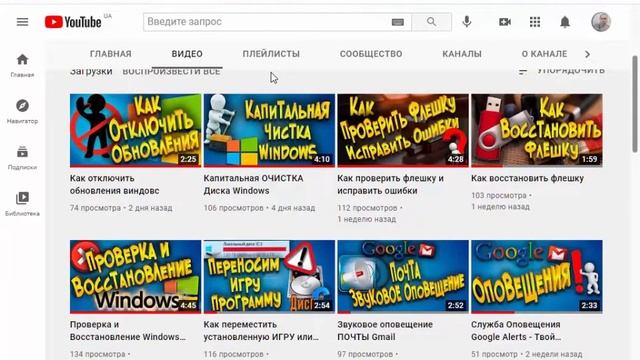Viewport: 640px width, 360px height.
Task: Click title Как проверить флешку и исправить ошибки
Action: tap(390, 184)
